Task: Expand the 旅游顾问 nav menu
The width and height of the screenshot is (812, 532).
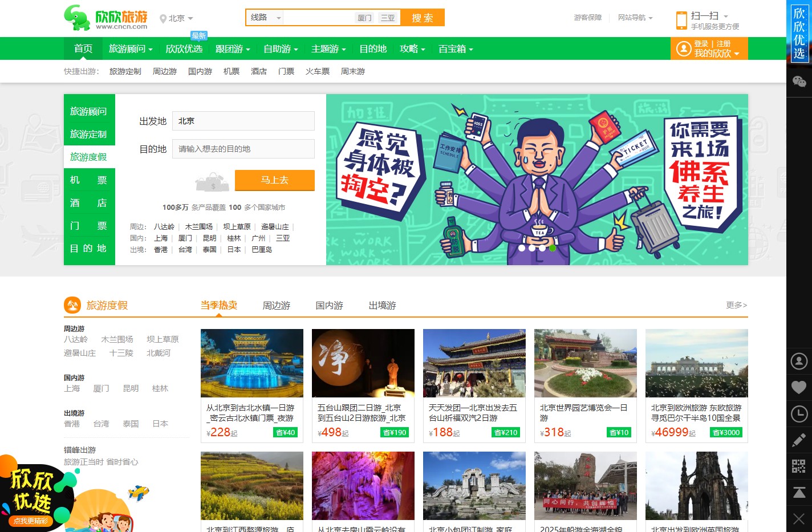Action: pyautogui.click(x=131, y=49)
